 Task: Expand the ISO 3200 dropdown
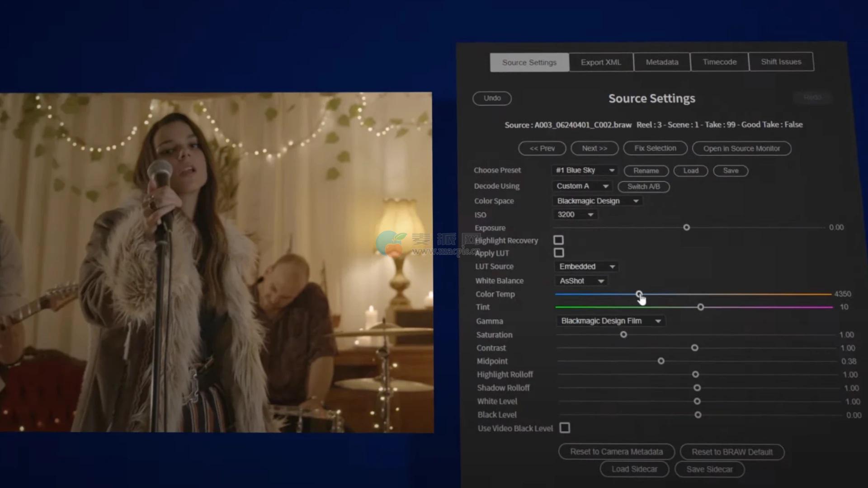575,215
